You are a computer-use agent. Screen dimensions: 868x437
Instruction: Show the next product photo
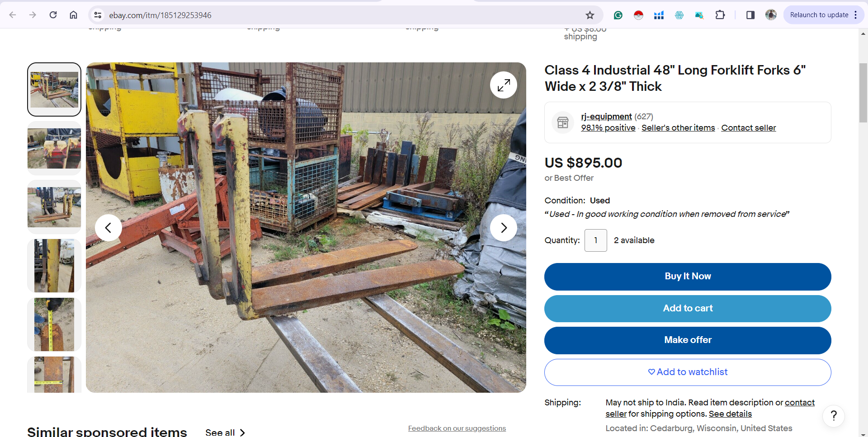[503, 228]
